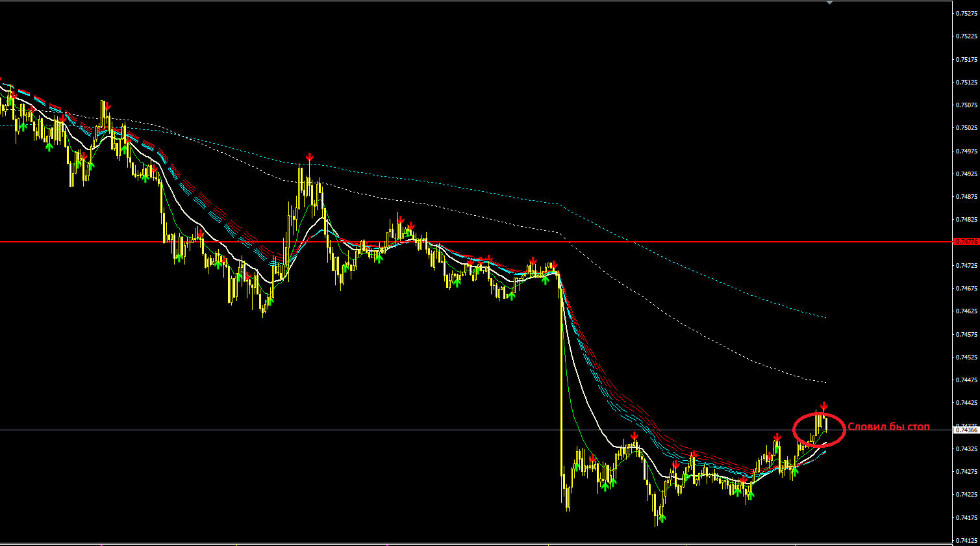Click price scale value 0.75275
The width and height of the screenshot is (980, 546).
(966, 13)
